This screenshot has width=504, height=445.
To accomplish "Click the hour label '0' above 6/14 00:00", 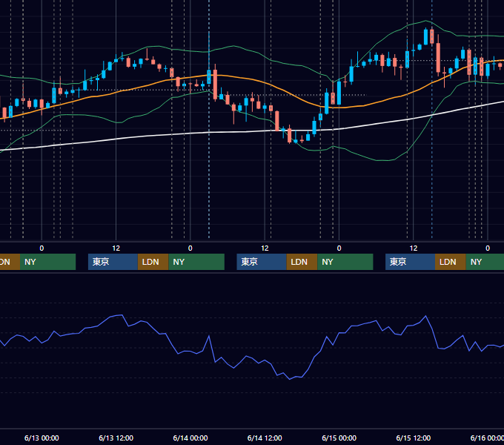I will [x=190, y=248].
